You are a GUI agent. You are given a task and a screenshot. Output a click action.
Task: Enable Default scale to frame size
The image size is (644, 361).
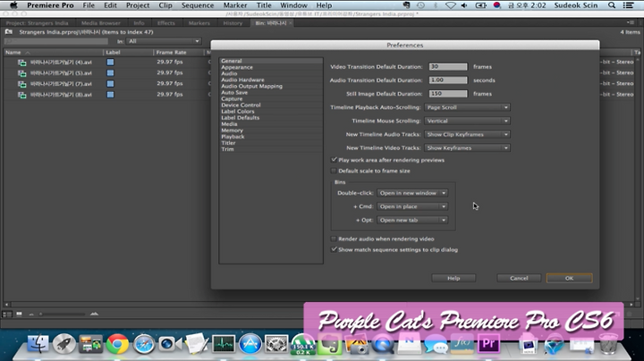pos(334,171)
